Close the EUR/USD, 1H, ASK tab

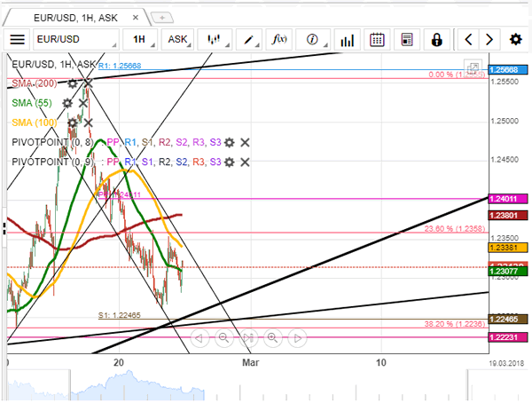pyautogui.click(x=136, y=18)
